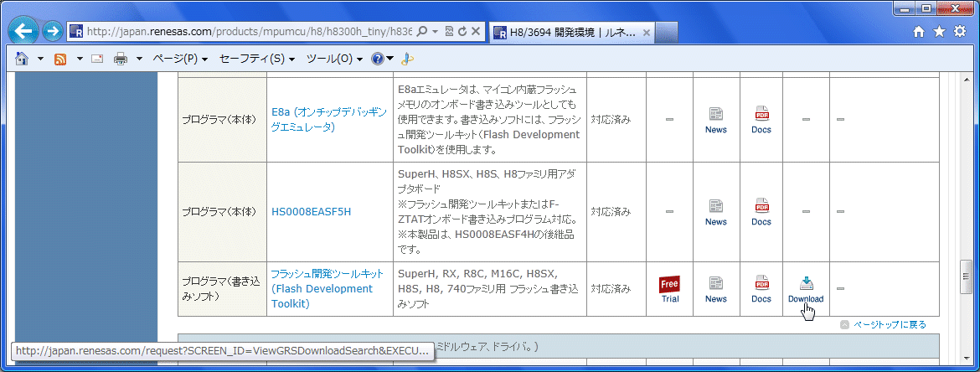Open the address bar dropdown arrow

(x=435, y=31)
